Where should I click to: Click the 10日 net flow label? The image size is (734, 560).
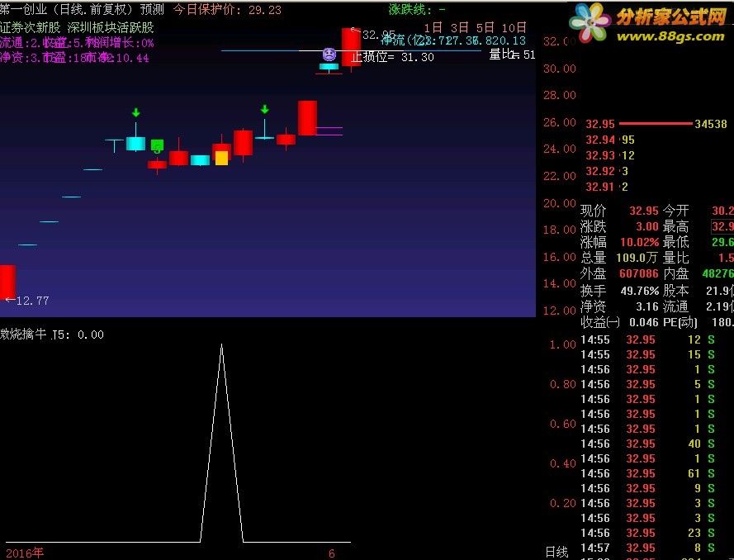click(514, 28)
